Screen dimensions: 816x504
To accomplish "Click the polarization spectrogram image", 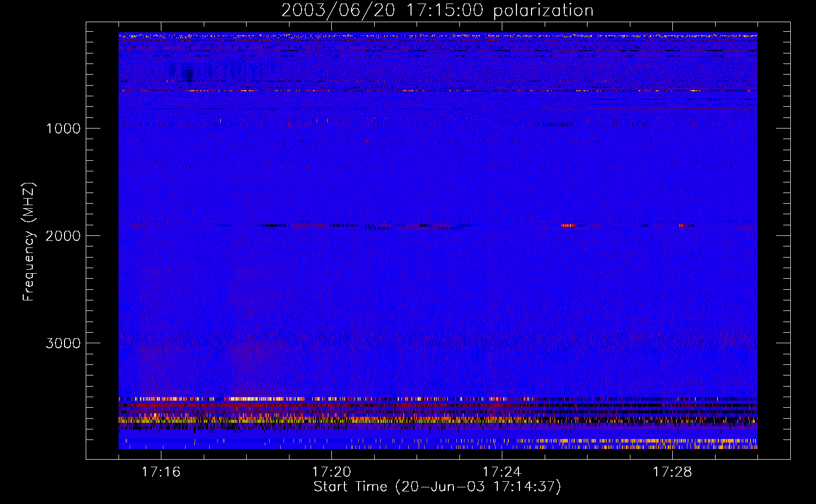I will (x=438, y=241).
